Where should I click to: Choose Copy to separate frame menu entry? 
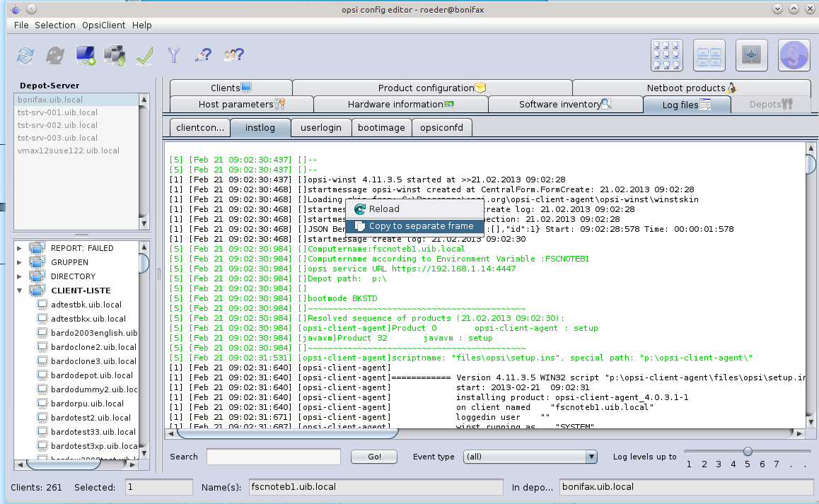pos(414,226)
